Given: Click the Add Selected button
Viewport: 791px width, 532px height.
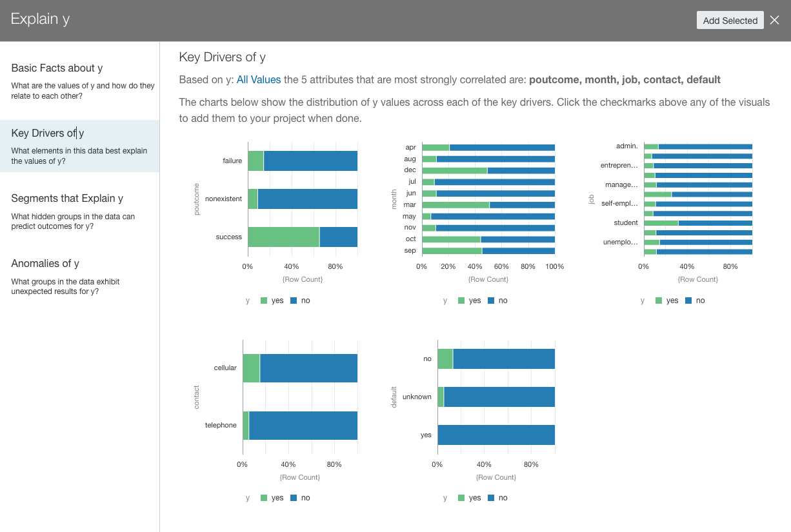Looking at the screenshot, I should coord(730,20).
